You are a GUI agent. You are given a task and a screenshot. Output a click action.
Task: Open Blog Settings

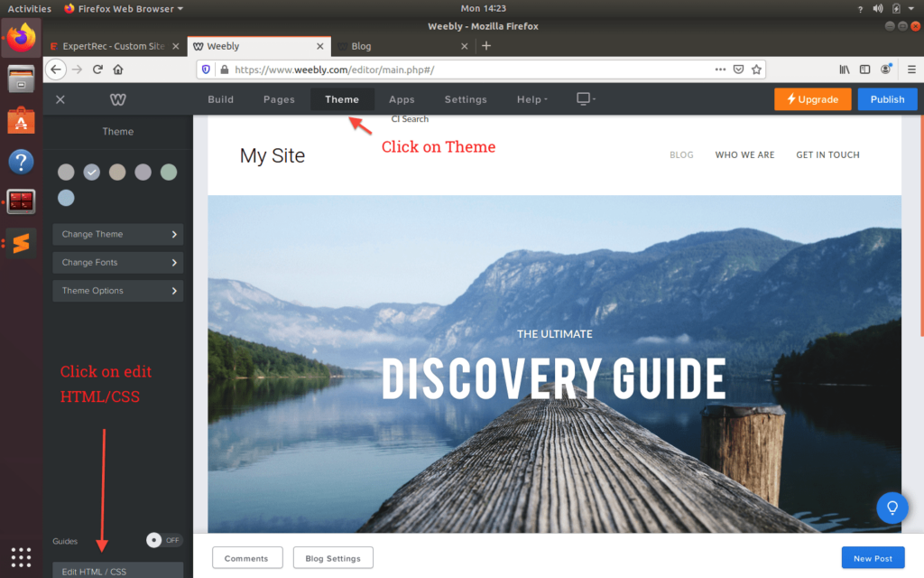point(333,557)
